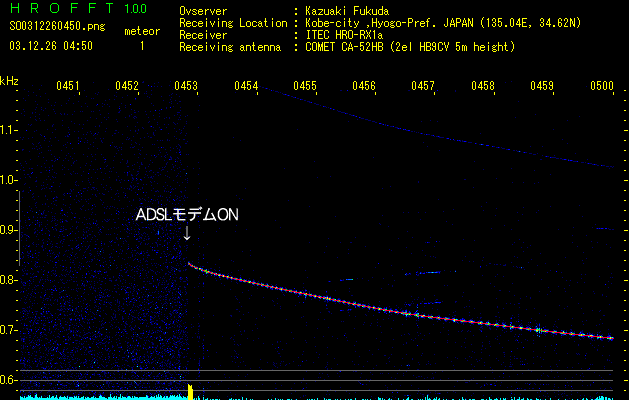Select the 0456 time marker
Screen dimensions: 629x400
(x=364, y=87)
